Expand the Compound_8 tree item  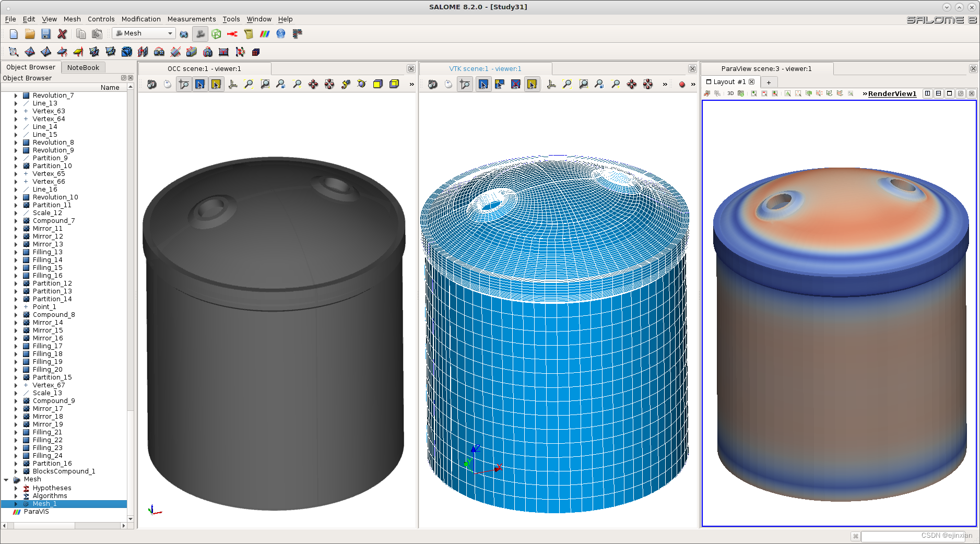click(x=16, y=315)
